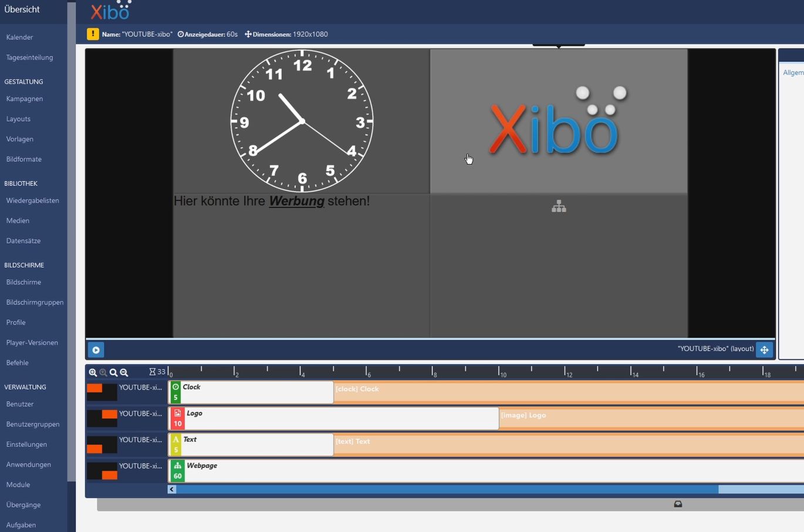Click the timeline ruler at mark 10
Image resolution: width=804 pixels, height=532 pixels.
(x=501, y=372)
